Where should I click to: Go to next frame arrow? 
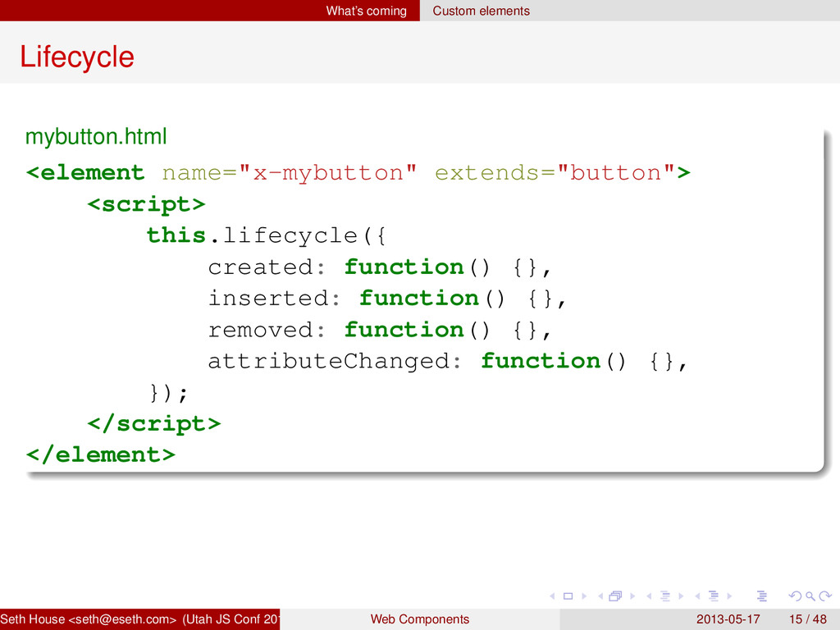coord(632,596)
